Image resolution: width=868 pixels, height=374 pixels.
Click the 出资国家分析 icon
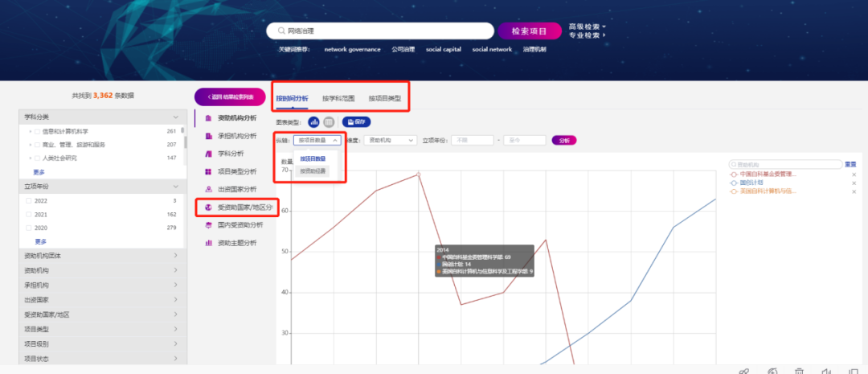pyautogui.click(x=208, y=189)
